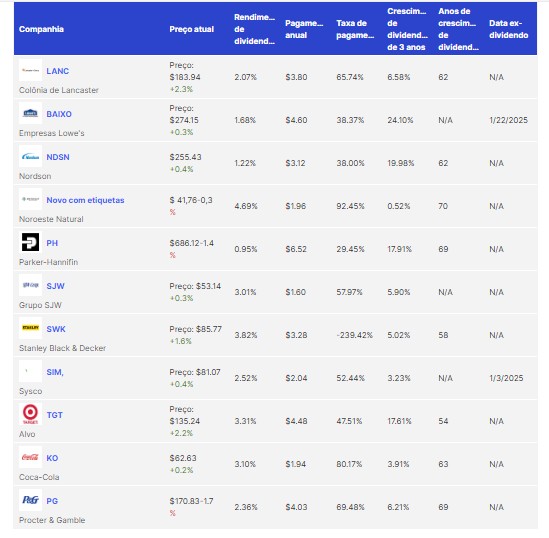Sort by Crescimento de dividendos de 3 anos
Screen dimensions: 549x538
407,29
